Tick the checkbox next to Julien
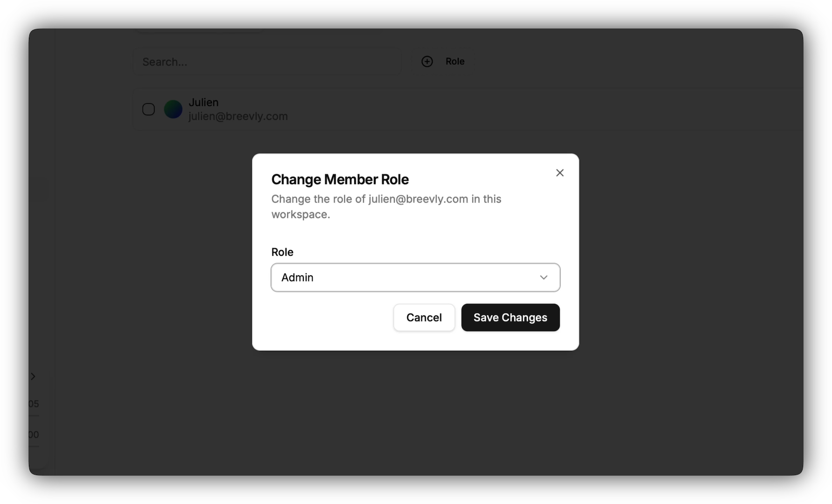 tap(148, 109)
